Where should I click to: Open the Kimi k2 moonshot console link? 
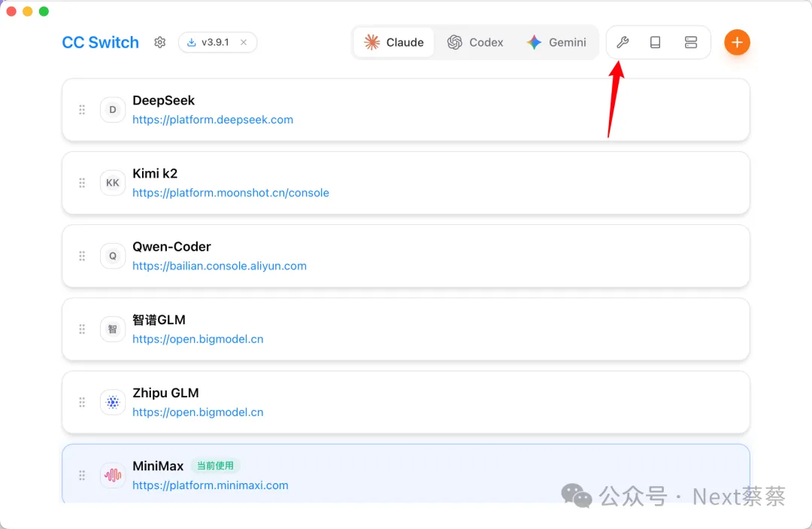[231, 193]
